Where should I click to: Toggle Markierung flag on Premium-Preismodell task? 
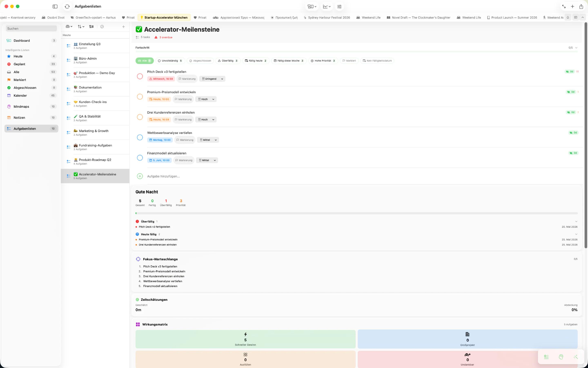[183, 99]
